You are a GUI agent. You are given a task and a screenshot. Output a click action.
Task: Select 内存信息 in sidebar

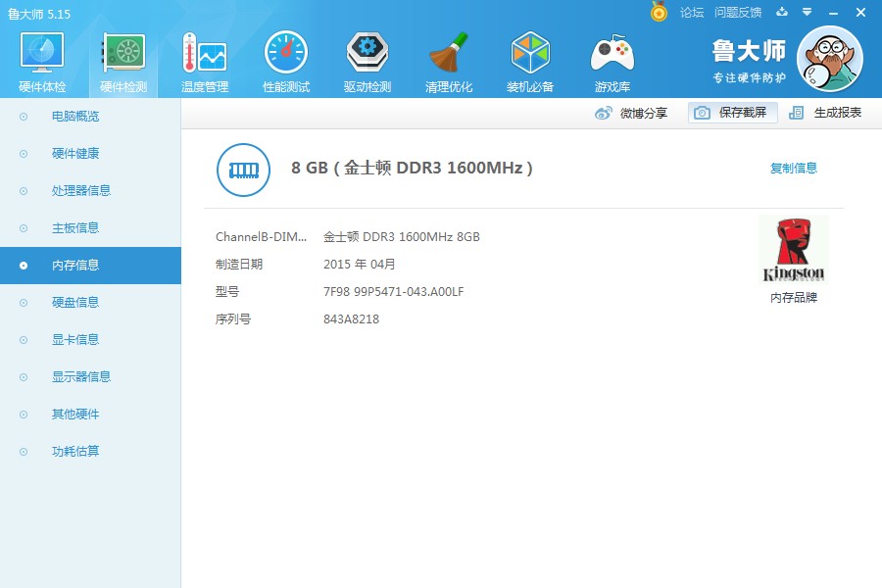(x=90, y=266)
